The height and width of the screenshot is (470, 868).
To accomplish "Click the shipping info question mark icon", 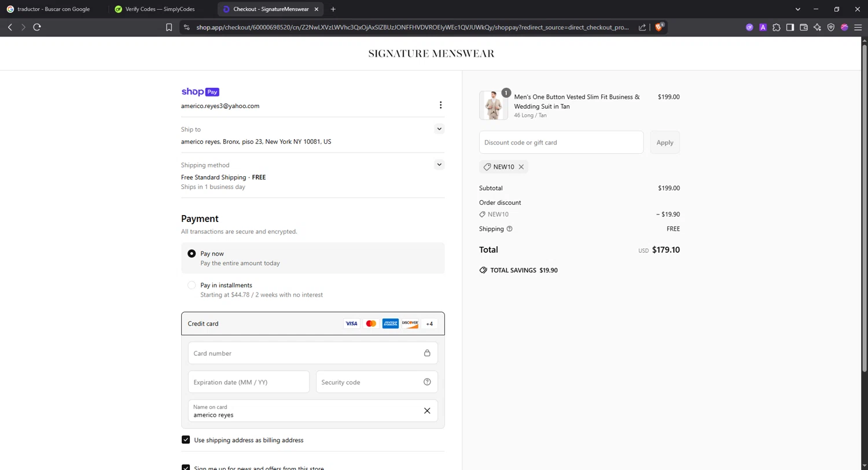I will [510, 229].
